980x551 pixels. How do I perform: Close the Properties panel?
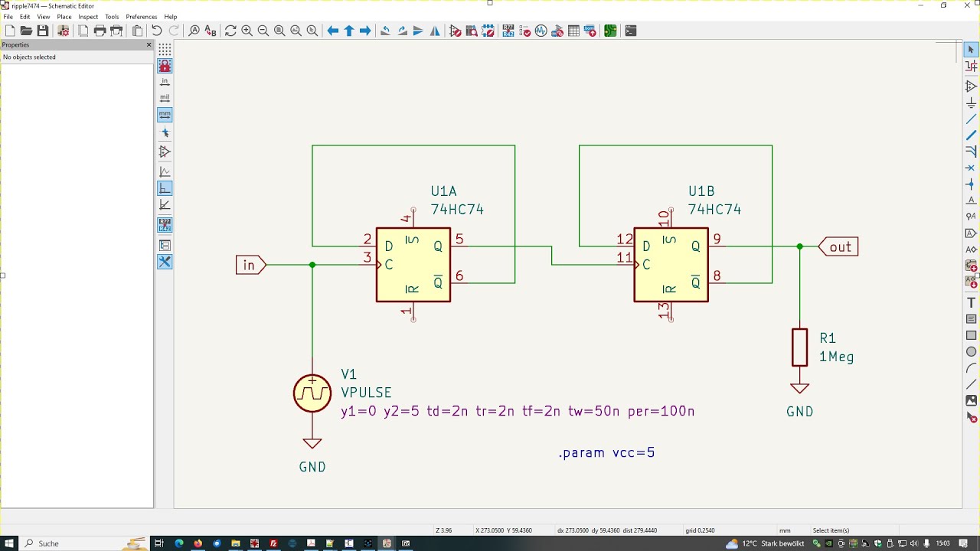[149, 45]
